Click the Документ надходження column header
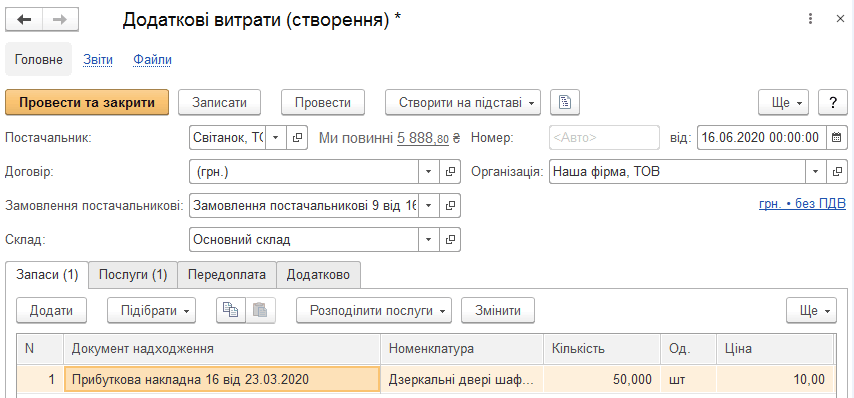Viewport: 854px width, 398px height. [x=222, y=349]
